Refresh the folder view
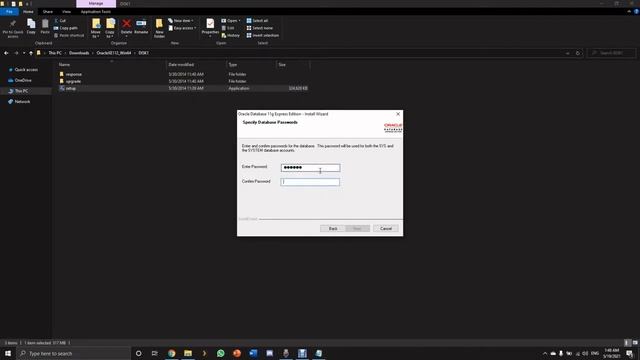Screen dimensions: 640x360 coord(578,53)
